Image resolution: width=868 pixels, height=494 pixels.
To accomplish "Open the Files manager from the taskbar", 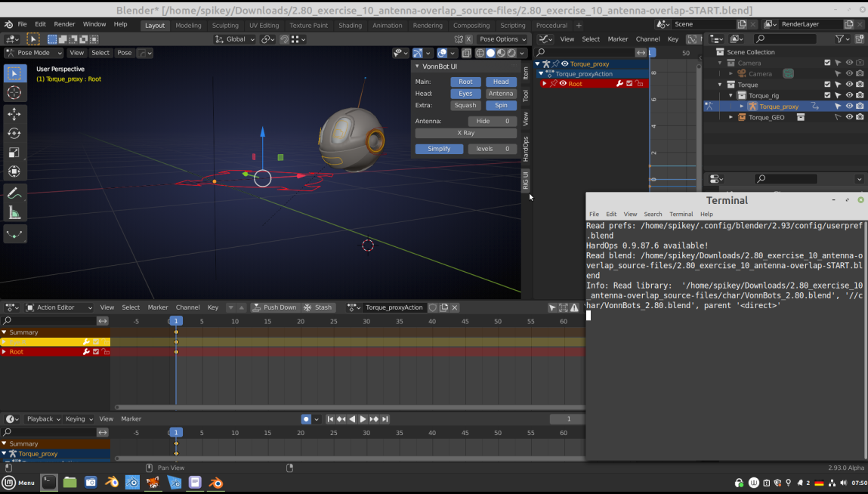I will [70, 483].
